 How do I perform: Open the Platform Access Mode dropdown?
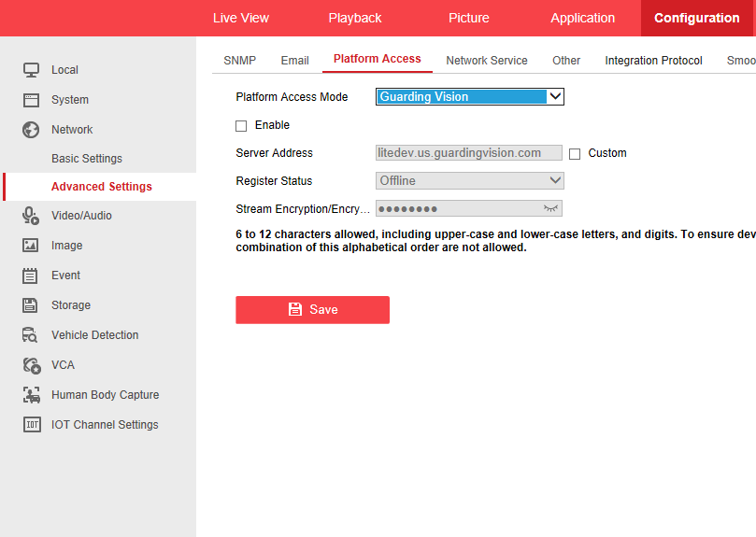click(x=469, y=96)
